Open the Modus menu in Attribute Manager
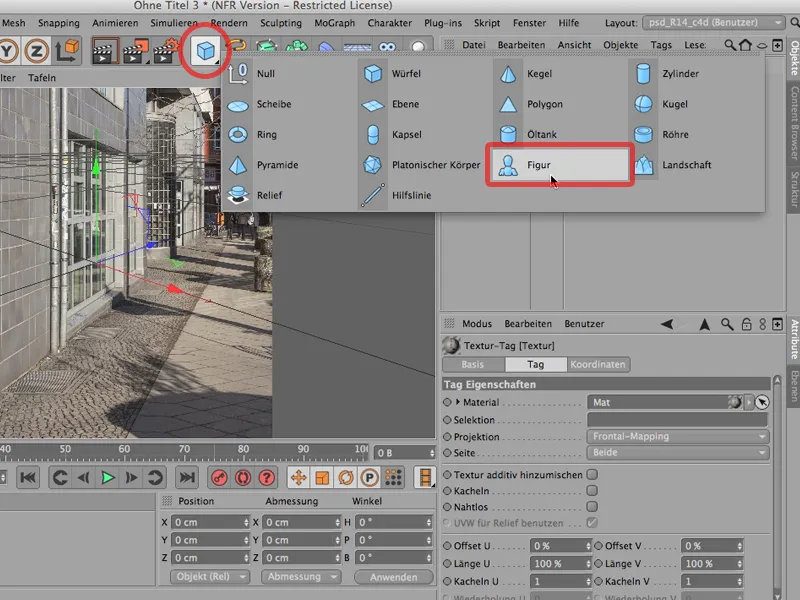 (x=477, y=323)
